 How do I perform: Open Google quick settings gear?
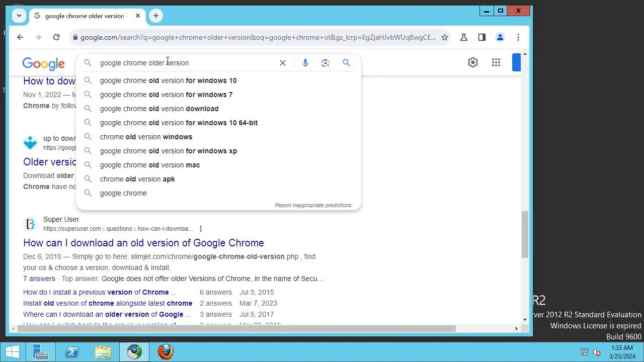[473, 62]
